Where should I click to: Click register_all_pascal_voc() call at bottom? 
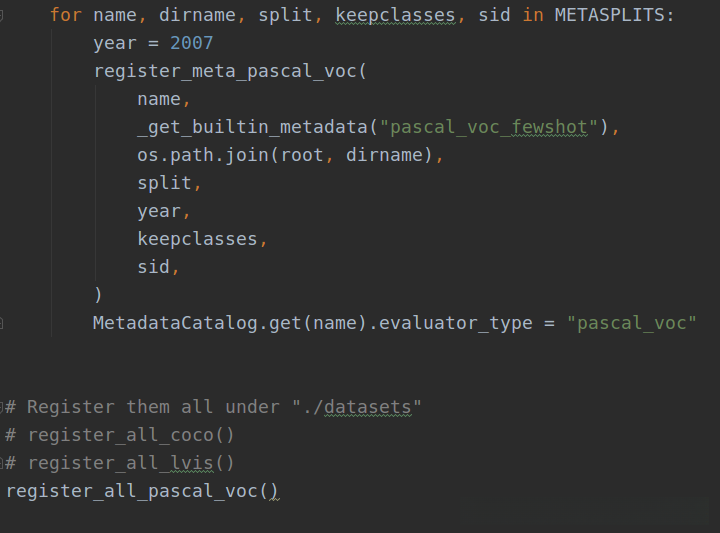pyautogui.click(x=141, y=491)
